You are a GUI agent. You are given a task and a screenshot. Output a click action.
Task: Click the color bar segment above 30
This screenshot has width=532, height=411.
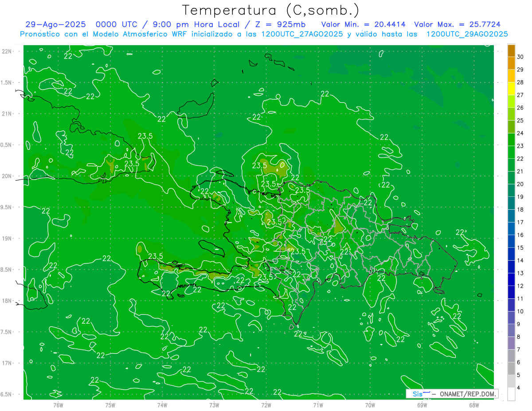pos(511,51)
